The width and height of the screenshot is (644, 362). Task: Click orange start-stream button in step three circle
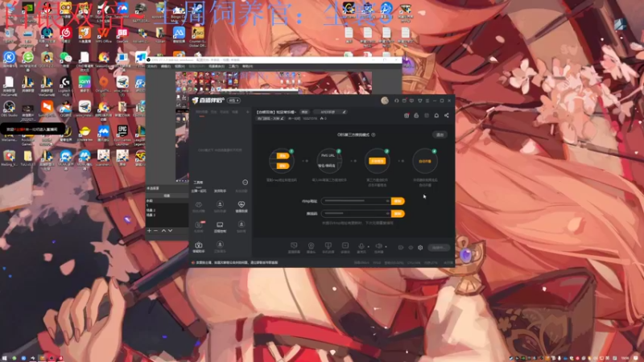tap(377, 161)
